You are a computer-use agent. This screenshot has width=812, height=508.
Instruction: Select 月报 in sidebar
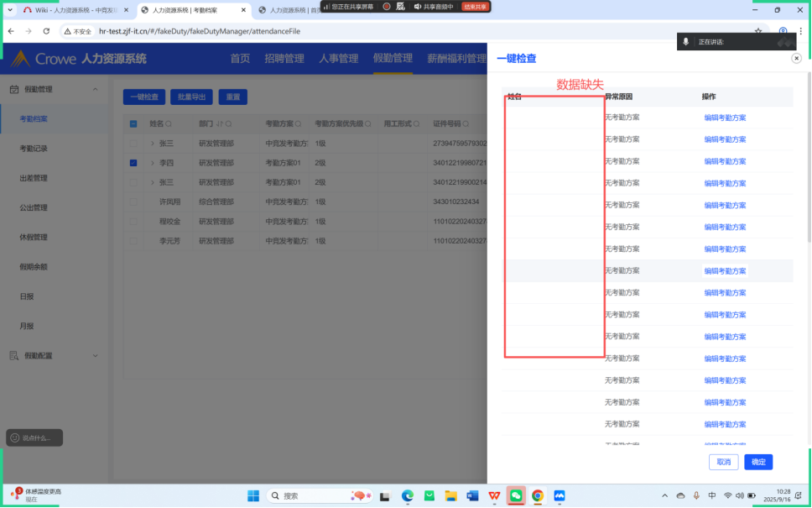point(27,326)
